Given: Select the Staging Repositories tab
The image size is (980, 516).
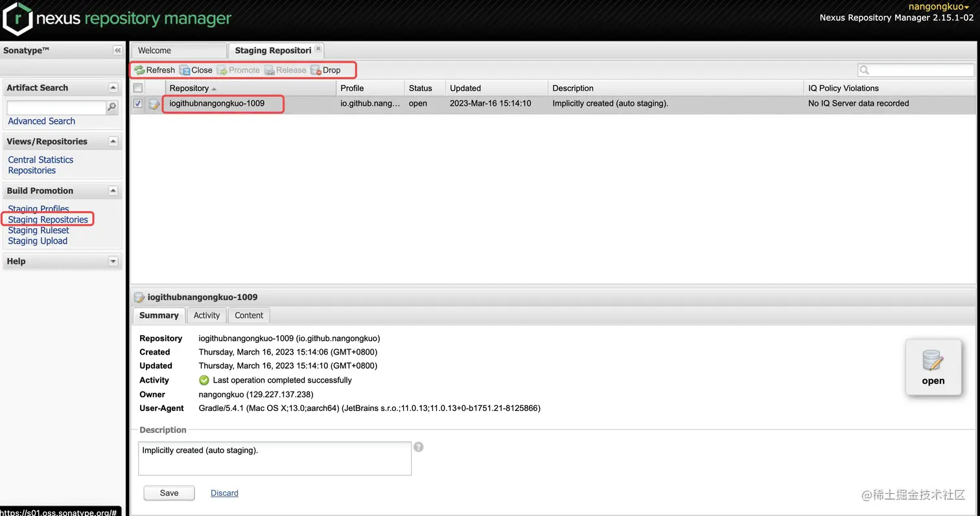Looking at the screenshot, I should click(273, 51).
